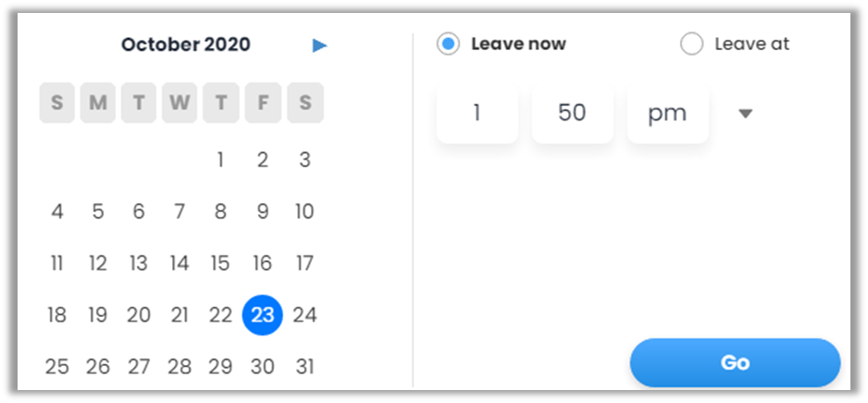The height and width of the screenshot is (403, 868).
Task: Click the hour field showing 1
Action: [477, 113]
